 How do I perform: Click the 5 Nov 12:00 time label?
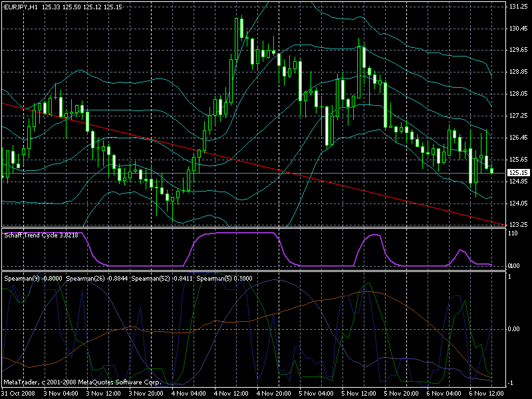[x=359, y=394]
